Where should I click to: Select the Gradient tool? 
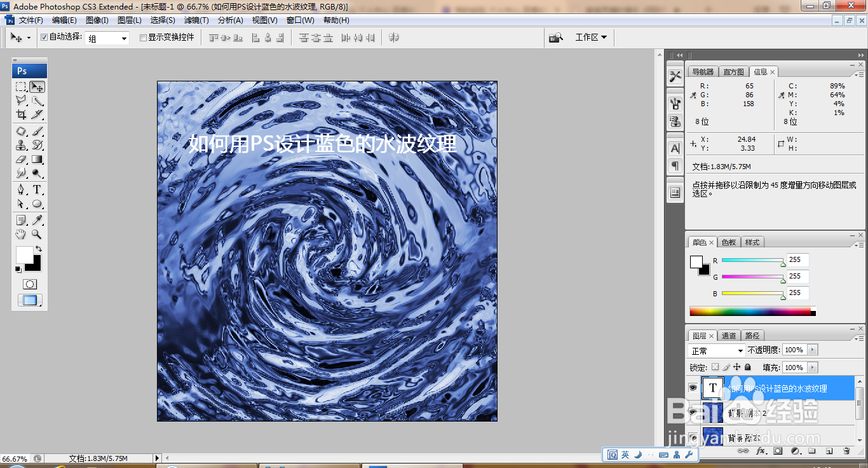[x=37, y=159]
